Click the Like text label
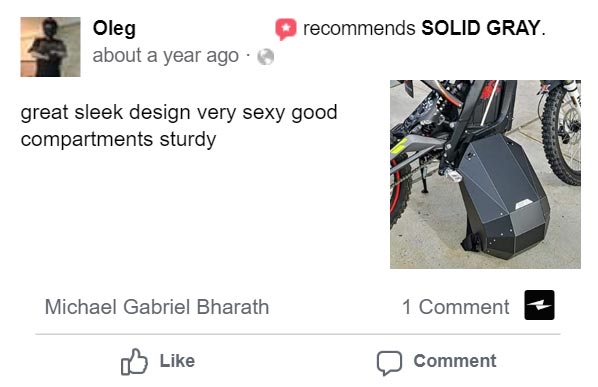Viewport: 598px width, 387px height. coord(177,361)
